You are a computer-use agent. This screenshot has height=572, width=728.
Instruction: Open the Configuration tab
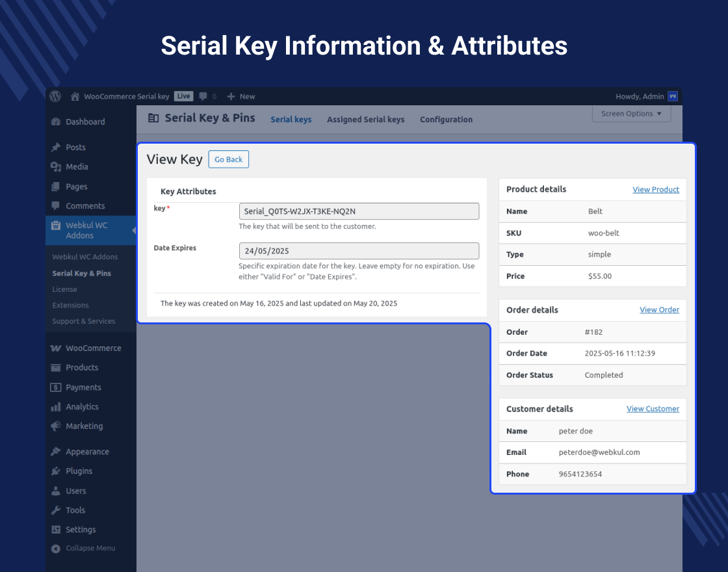pyautogui.click(x=446, y=120)
